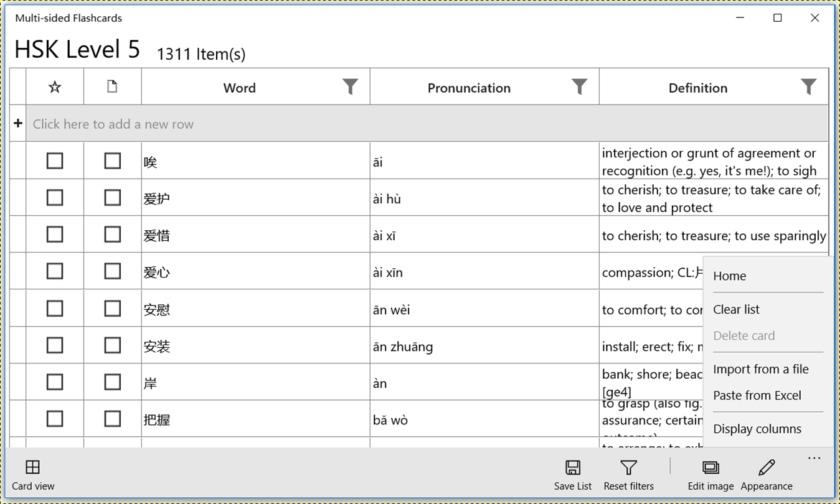The image size is (840, 504).
Task: Select Paste from Excel menu entry
Action: tap(757, 396)
